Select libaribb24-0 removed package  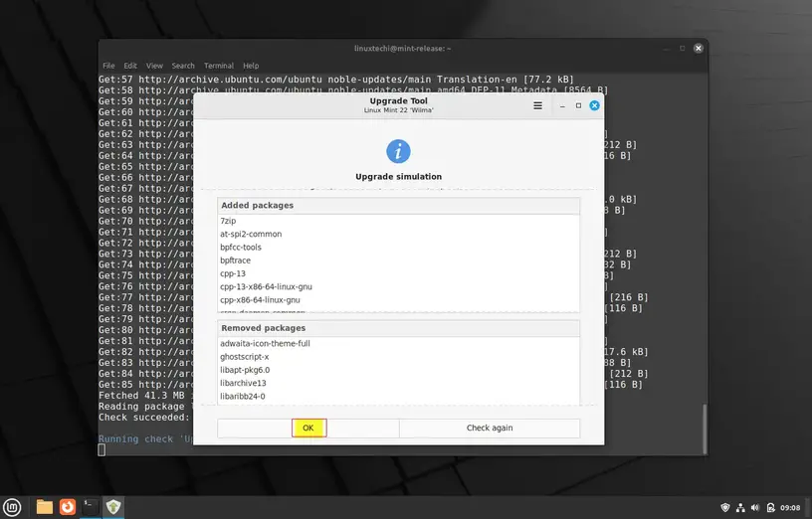coord(398,397)
